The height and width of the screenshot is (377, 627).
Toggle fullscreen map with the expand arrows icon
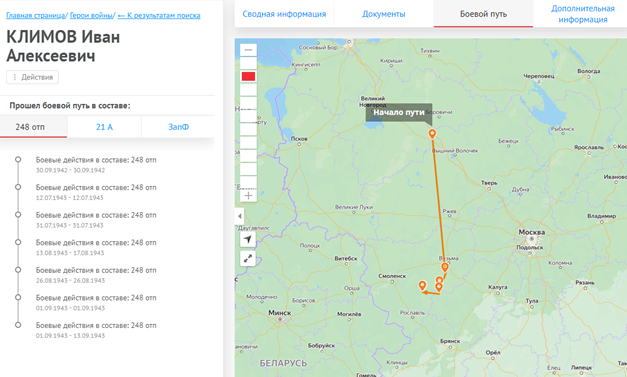click(x=248, y=259)
